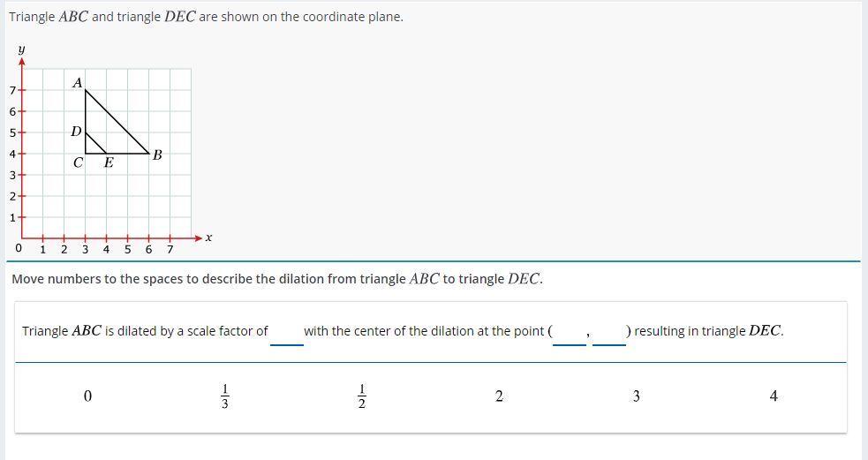Choose the one-half fraction tile
868x460 pixels.
point(361,396)
